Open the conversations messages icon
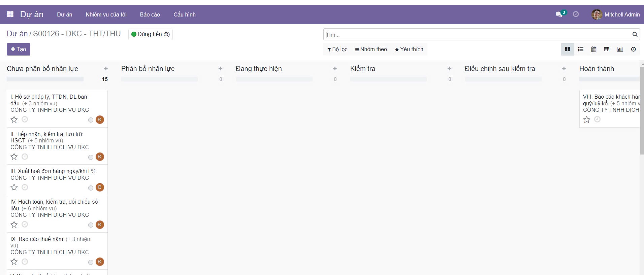This screenshot has width=644, height=275. 559,14
